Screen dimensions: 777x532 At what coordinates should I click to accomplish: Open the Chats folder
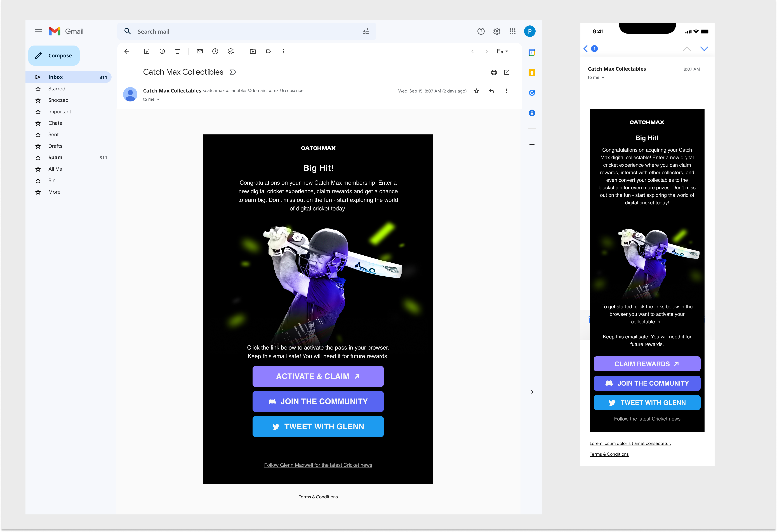(x=69, y=123)
